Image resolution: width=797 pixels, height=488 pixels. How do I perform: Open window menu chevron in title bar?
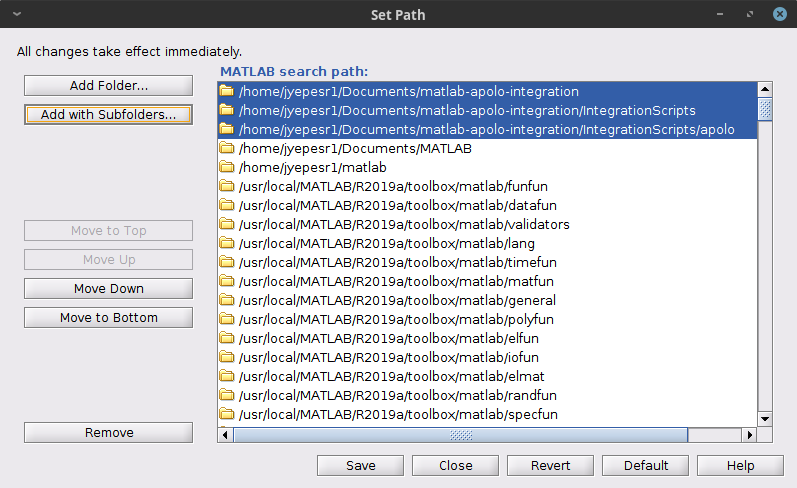(17, 14)
